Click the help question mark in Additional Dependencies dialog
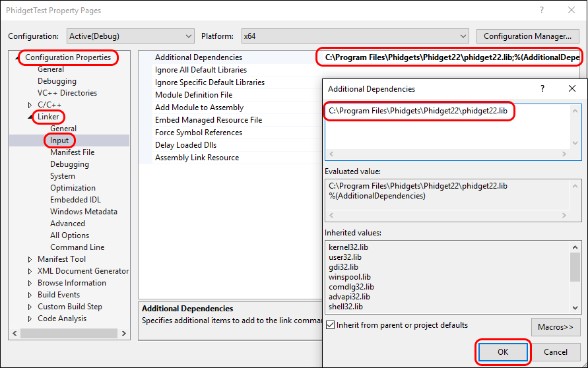 (542, 88)
